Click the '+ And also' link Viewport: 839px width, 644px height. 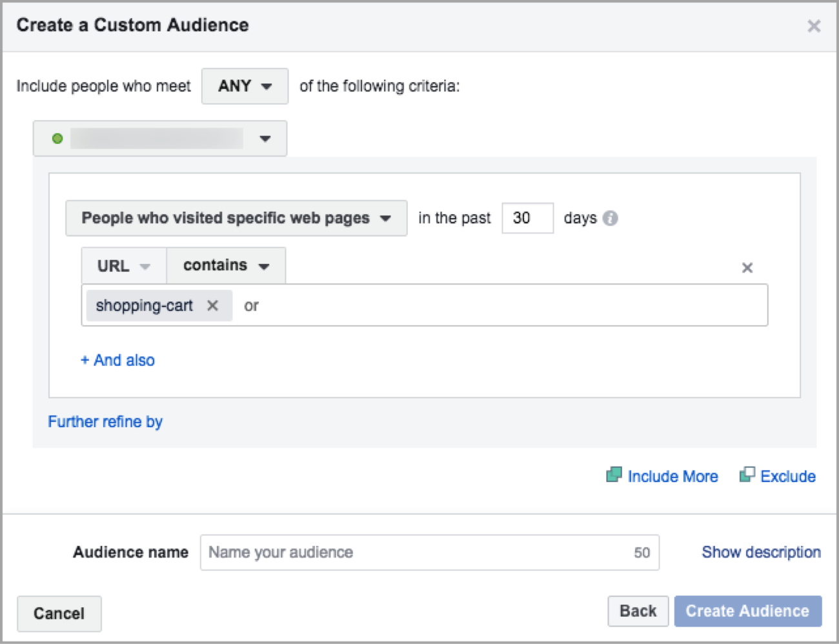(117, 360)
